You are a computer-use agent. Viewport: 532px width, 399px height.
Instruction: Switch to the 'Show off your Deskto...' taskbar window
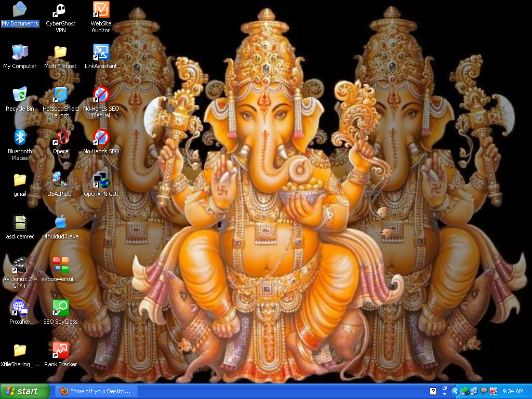(96, 391)
